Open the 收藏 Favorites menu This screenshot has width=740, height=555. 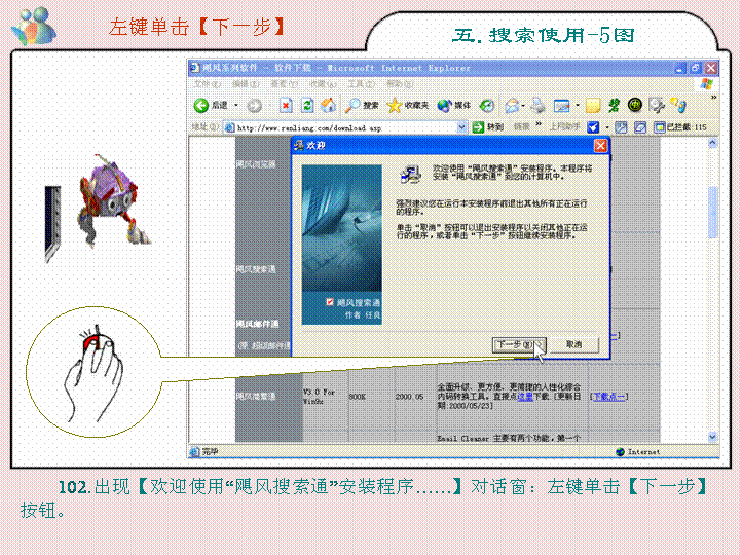coord(323,84)
